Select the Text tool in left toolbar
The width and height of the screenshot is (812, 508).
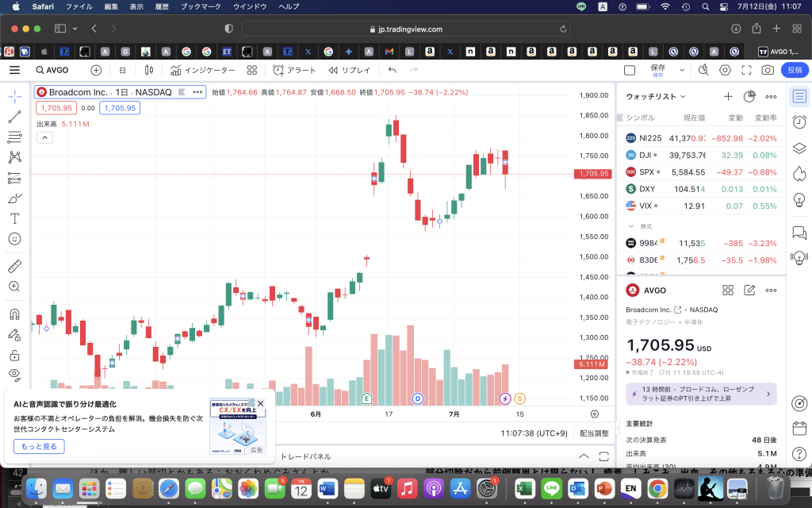pos(14,218)
